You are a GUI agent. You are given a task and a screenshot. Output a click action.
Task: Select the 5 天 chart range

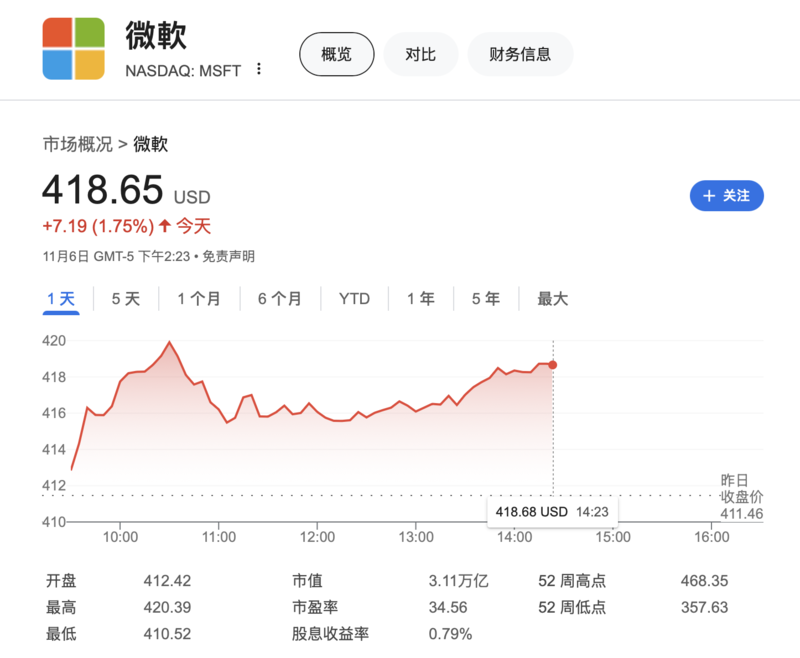[x=126, y=299]
